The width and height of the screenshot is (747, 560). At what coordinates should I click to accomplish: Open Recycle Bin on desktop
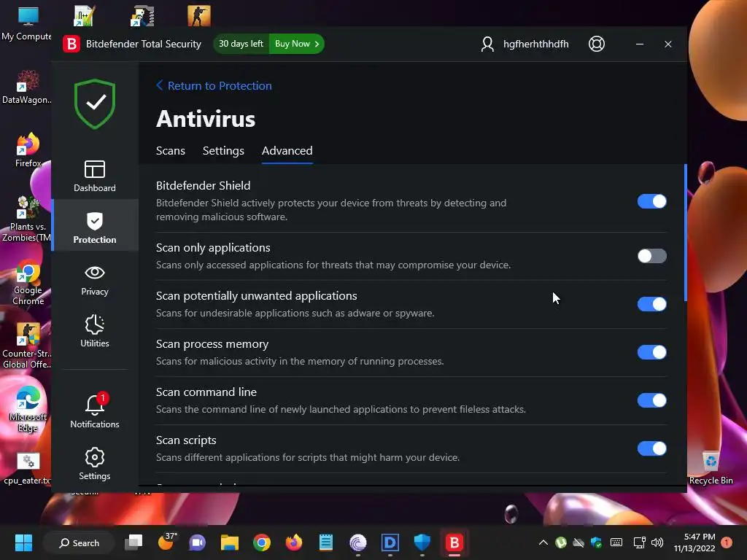(711, 467)
